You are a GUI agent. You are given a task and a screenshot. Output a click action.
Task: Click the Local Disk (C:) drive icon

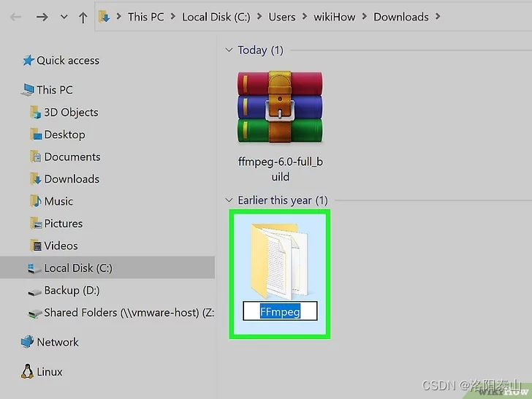[34, 268]
